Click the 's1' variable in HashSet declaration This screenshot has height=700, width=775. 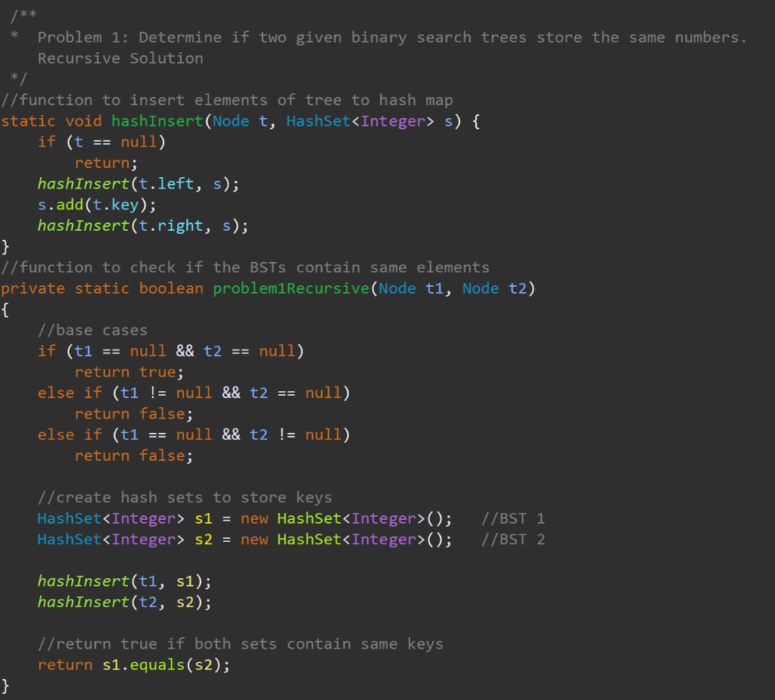[x=204, y=518]
